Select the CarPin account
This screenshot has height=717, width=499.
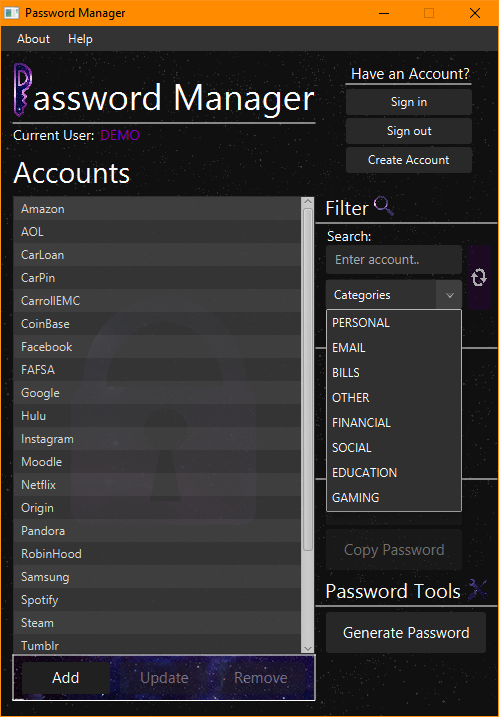(157, 278)
